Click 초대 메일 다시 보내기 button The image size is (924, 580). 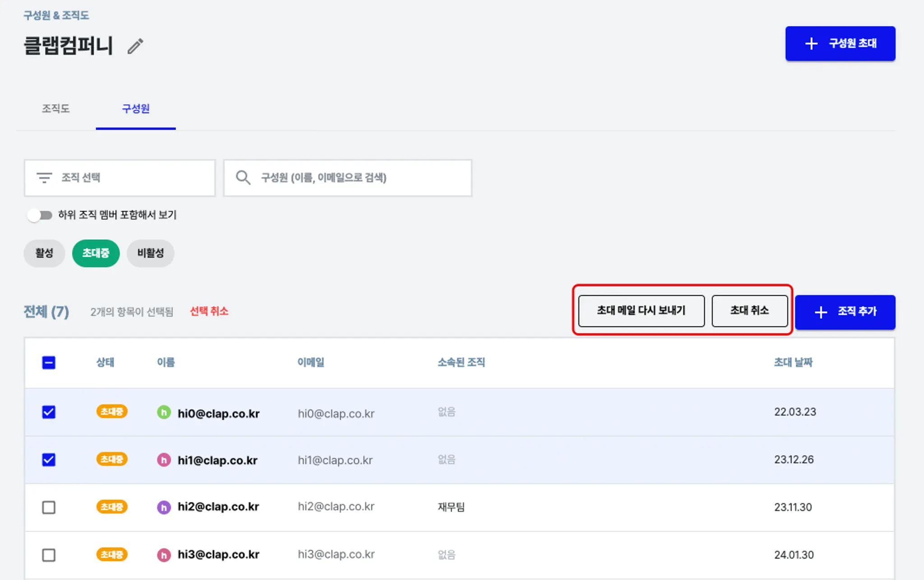[641, 311]
